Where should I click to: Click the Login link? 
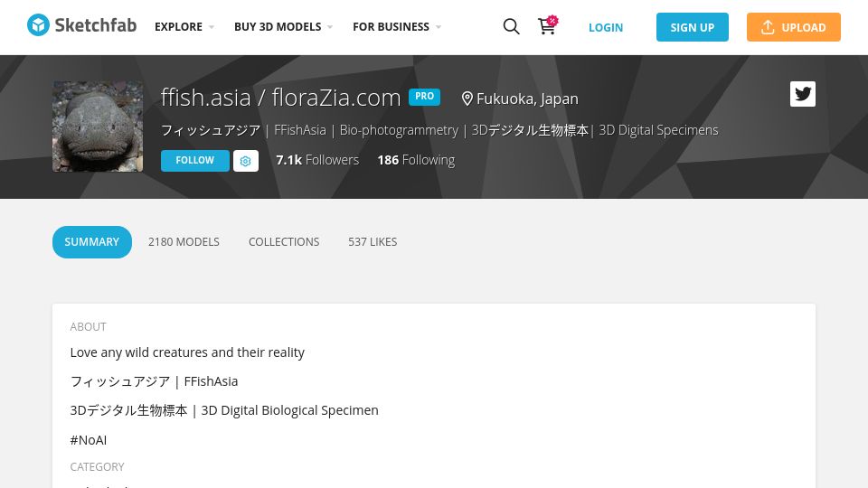(x=606, y=27)
